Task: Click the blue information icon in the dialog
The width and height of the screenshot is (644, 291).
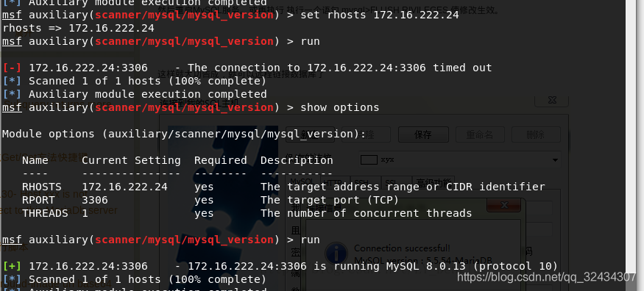Action: tap(336, 254)
